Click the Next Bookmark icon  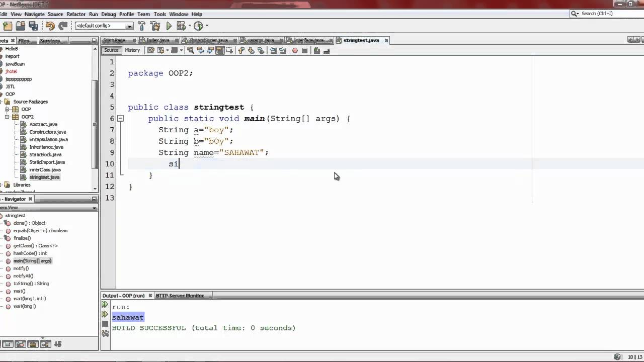(251, 50)
